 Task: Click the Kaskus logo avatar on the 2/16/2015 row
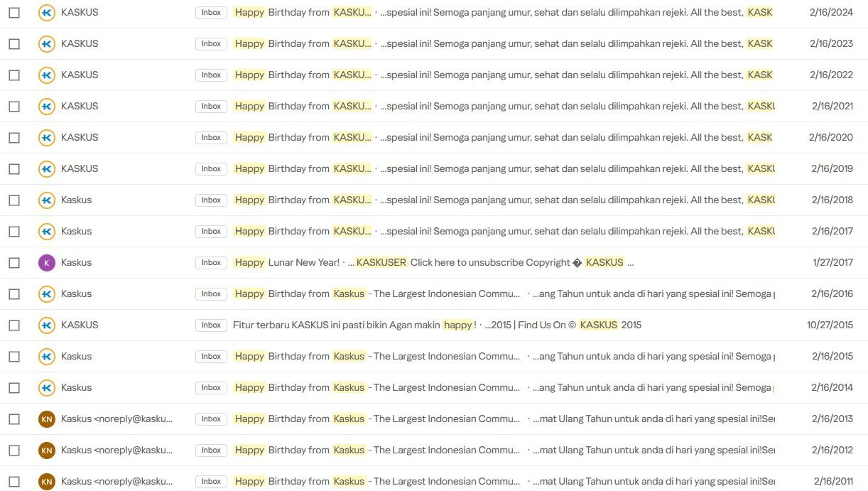(46, 356)
